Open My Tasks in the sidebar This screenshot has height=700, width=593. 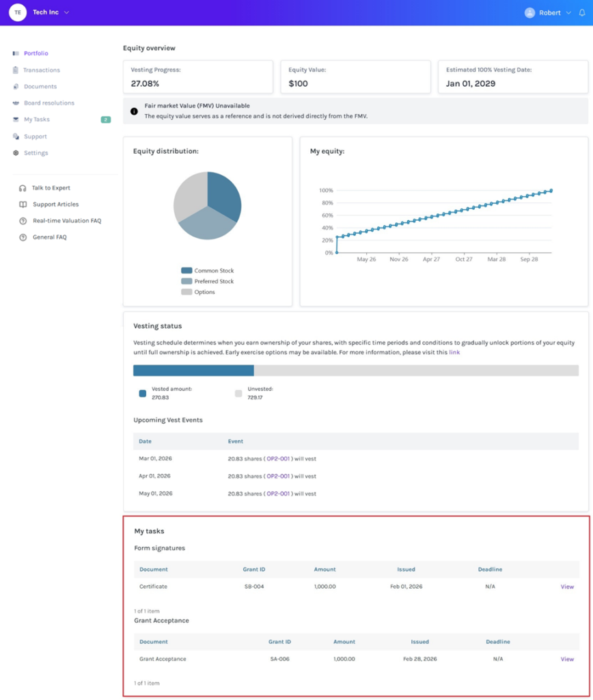[36, 120]
